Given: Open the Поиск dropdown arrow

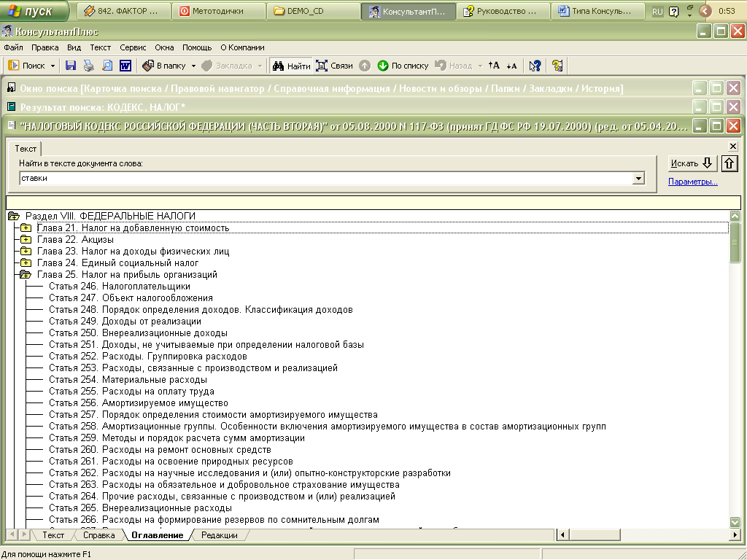Looking at the screenshot, I should pos(53,66).
